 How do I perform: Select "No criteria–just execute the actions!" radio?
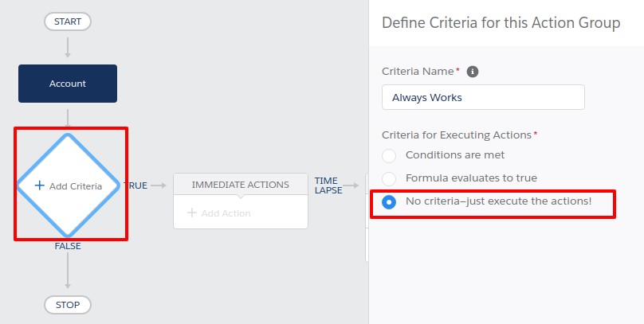point(389,201)
